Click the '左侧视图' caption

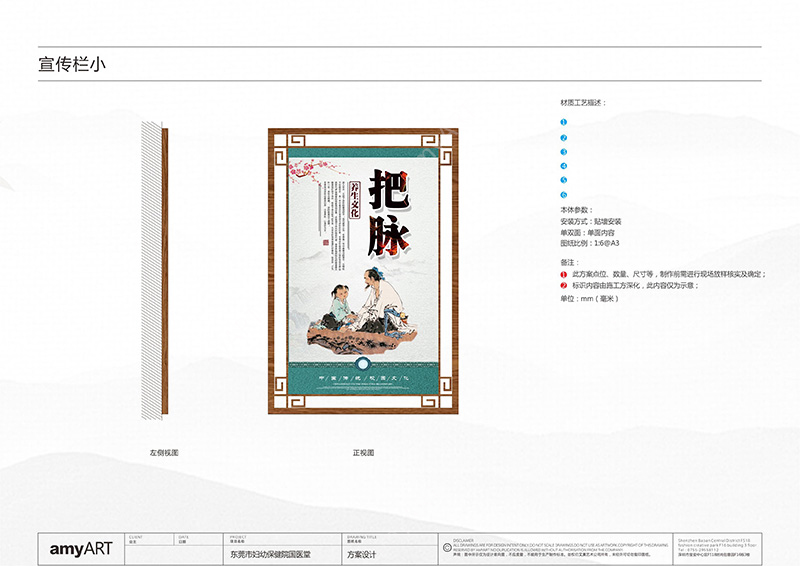(164, 453)
